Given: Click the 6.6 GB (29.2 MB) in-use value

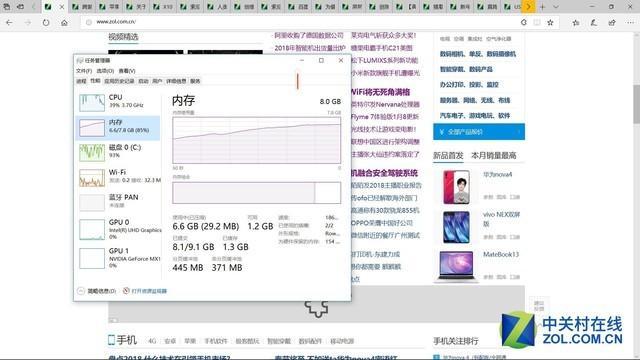Looking at the screenshot, I should (x=206, y=226).
